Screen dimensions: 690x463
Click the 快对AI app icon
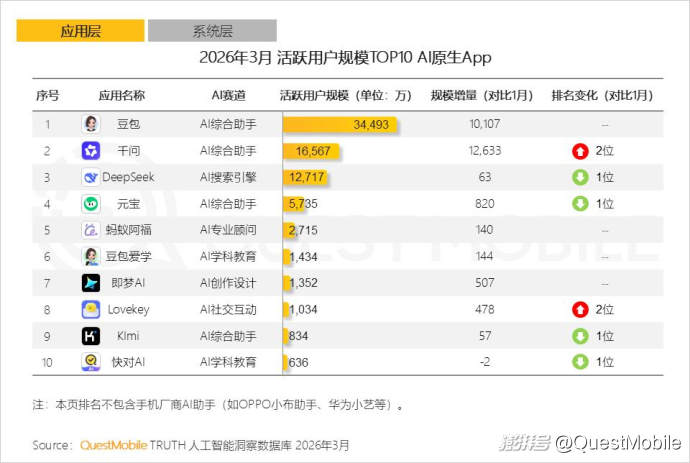point(91,362)
